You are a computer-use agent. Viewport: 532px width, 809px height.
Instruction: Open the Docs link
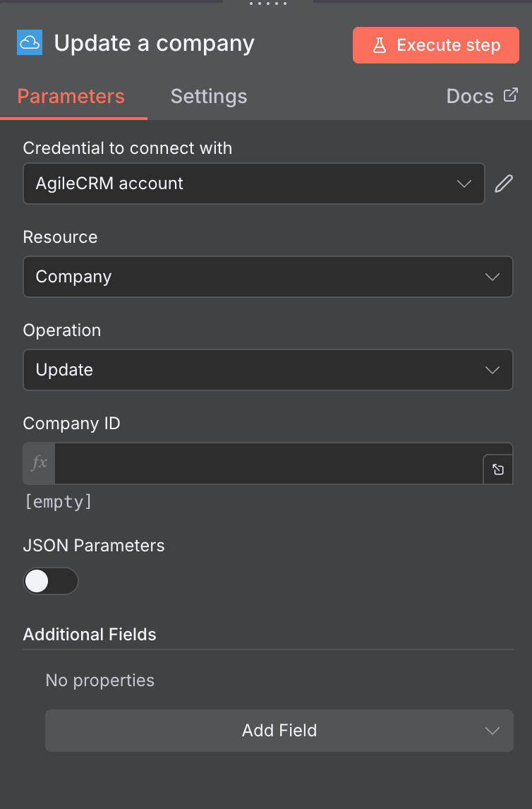click(x=469, y=95)
